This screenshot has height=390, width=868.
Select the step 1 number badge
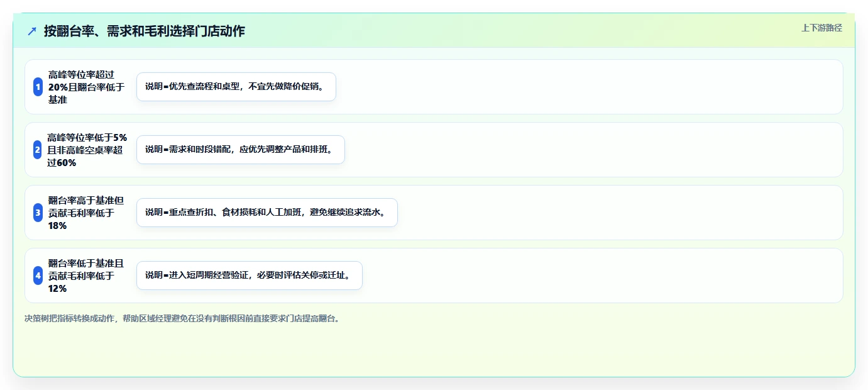tap(38, 87)
